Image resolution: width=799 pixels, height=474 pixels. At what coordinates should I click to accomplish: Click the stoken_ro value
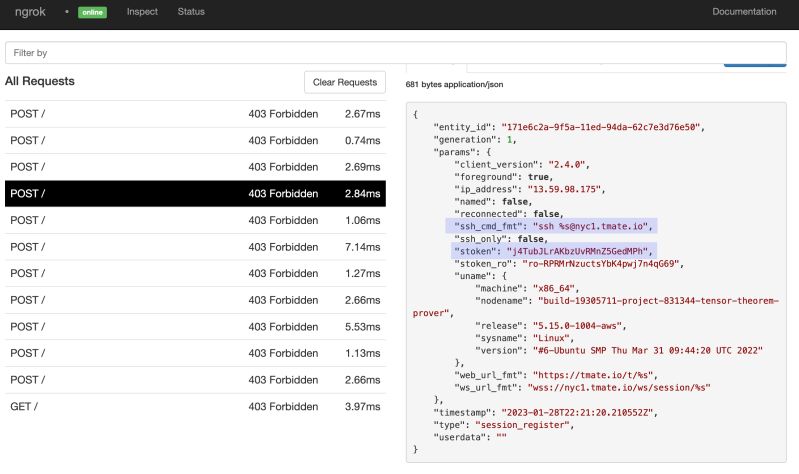(x=601, y=264)
